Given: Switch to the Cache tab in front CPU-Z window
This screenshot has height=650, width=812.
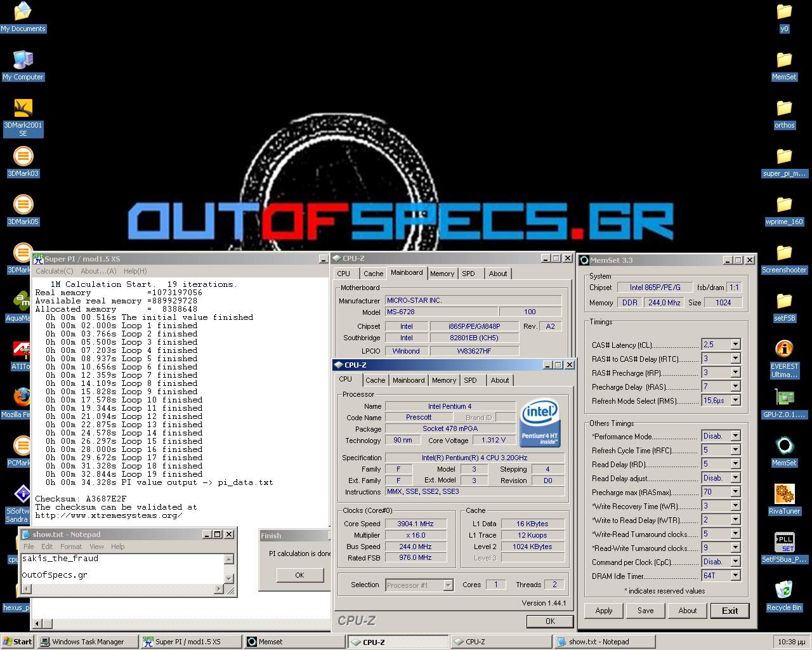Looking at the screenshot, I should [x=375, y=380].
